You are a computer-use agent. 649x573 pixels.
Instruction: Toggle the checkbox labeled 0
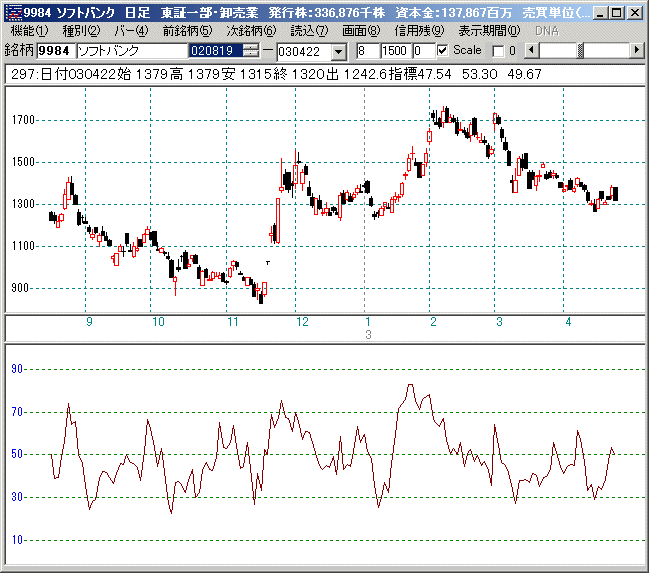click(x=498, y=51)
